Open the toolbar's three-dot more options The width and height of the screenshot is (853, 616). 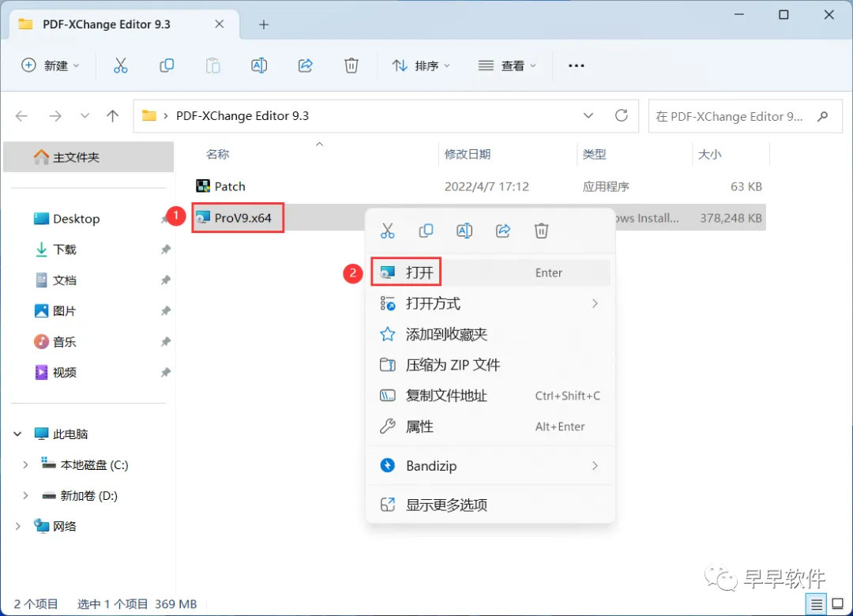576,66
